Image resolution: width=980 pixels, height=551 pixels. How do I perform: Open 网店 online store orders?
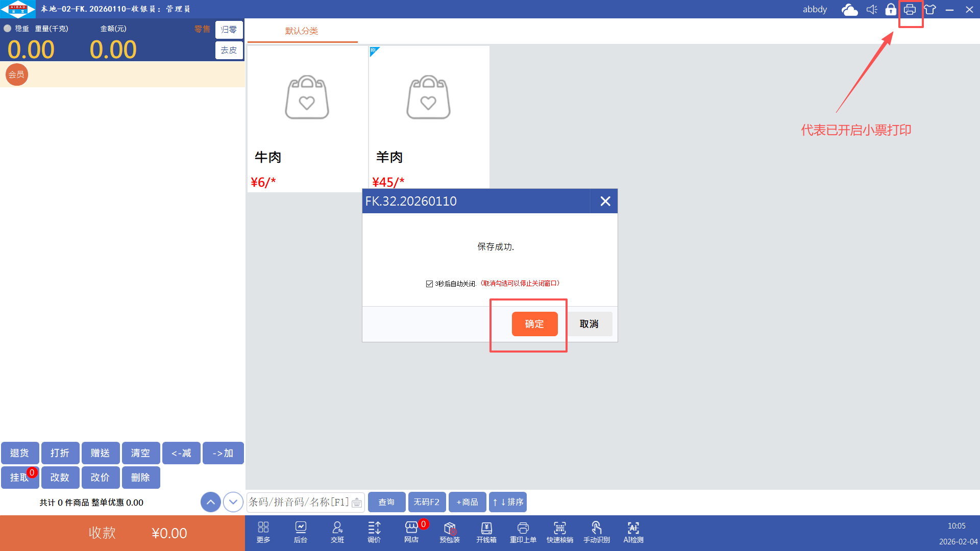(x=411, y=532)
